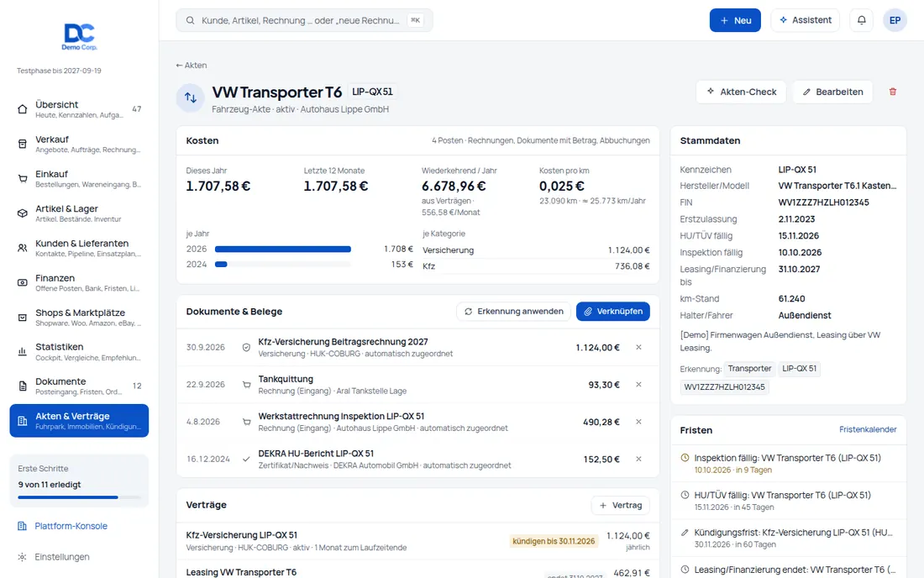Click the Einstellungen gear icon
Image resolution: width=924 pixels, height=578 pixels.
23,557
